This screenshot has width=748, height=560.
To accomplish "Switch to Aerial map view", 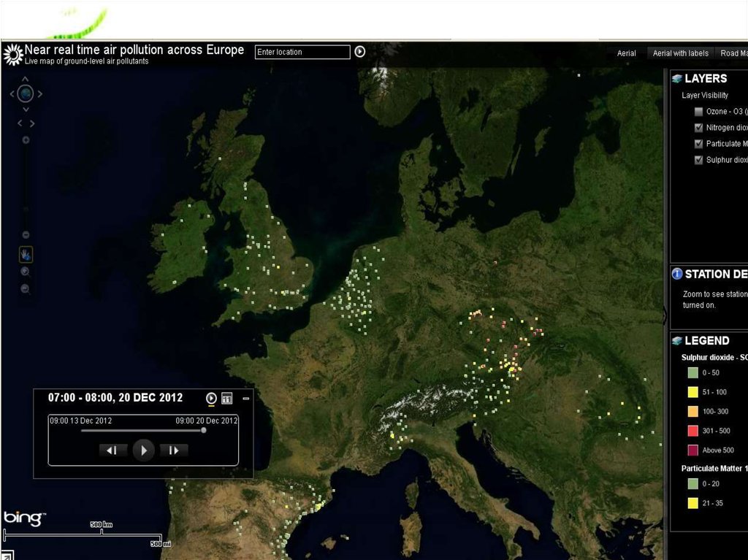I will coord(626,53).
